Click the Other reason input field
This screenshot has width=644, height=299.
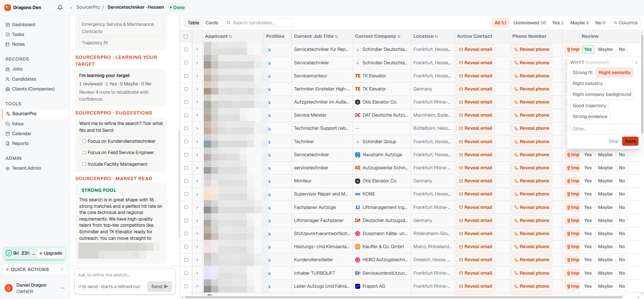604,129
